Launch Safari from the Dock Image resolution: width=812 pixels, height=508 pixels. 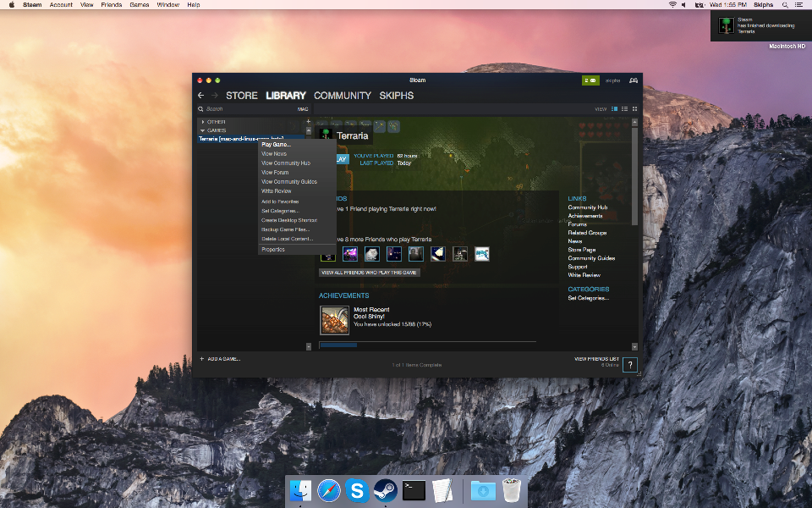click(329, 490)
